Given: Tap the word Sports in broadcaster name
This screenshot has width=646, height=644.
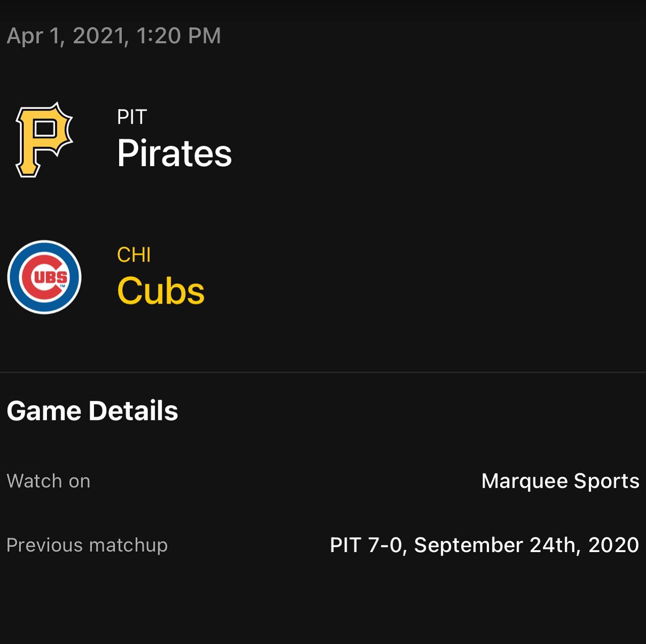Looking at the screenshot, I should point(607,481).
